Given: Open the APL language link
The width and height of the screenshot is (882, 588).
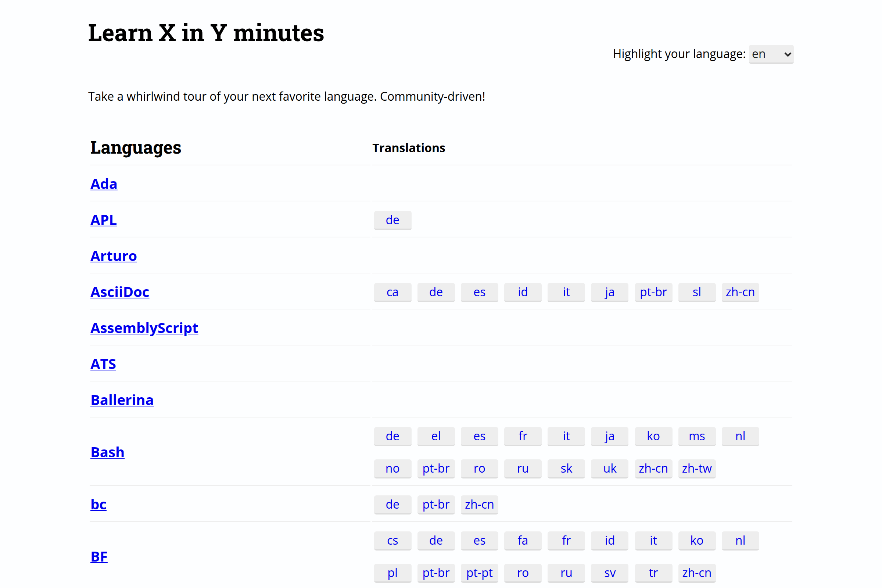Looking at the screenshot, I should pyautogui.click(x=104, y=220).
